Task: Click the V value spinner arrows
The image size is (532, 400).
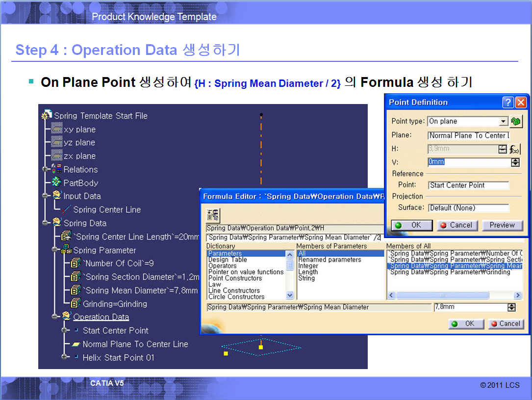Action: click(515, 162)
